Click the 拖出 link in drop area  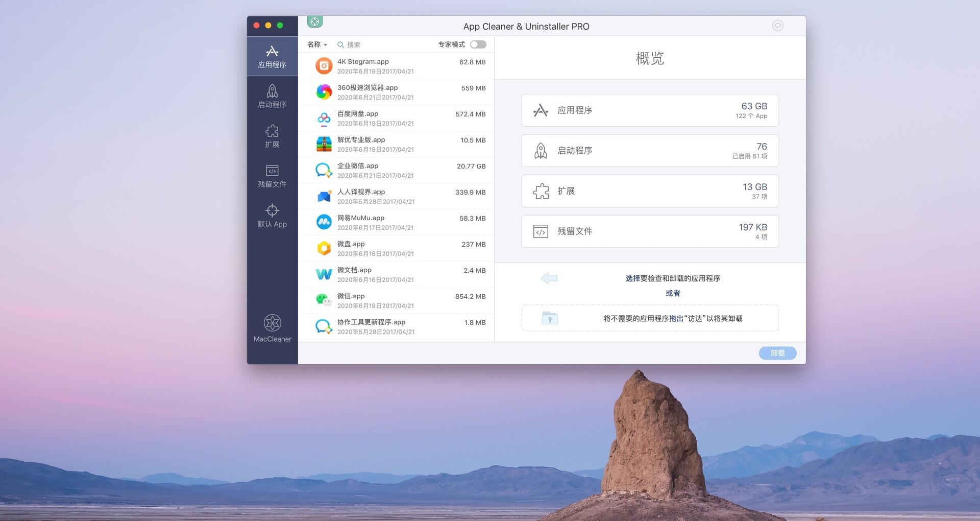point(676,318)
